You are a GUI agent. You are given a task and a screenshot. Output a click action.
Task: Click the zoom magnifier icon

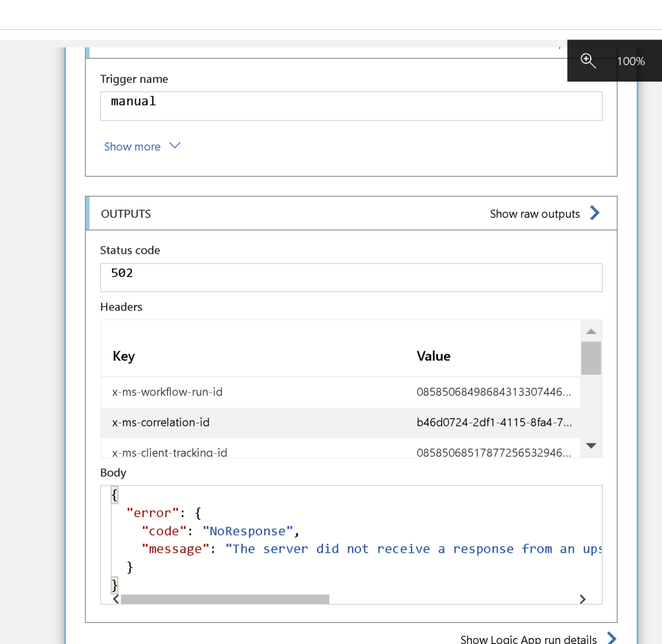pyautogui.click(x=588, y=61)
